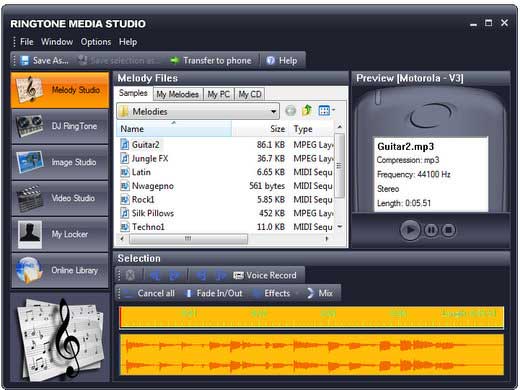520x390 pixels.
Task: Click Cancel all in Selection toolbar
Action: (149, 293)
